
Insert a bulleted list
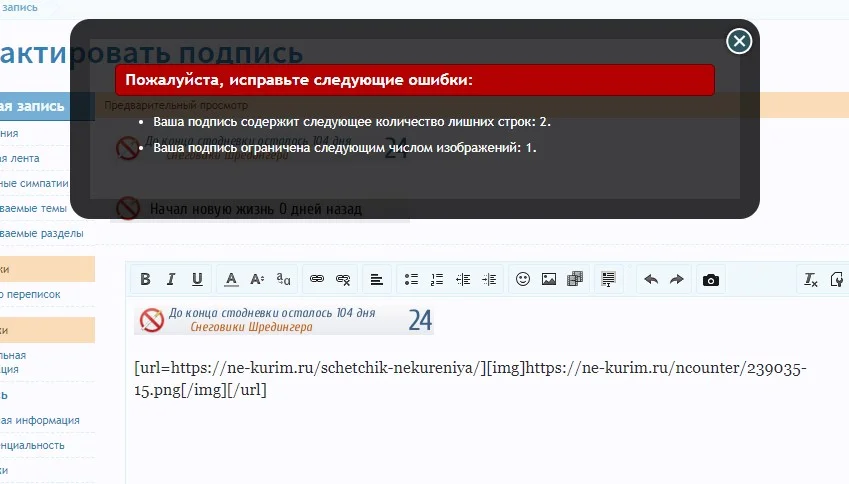(411, 279)
